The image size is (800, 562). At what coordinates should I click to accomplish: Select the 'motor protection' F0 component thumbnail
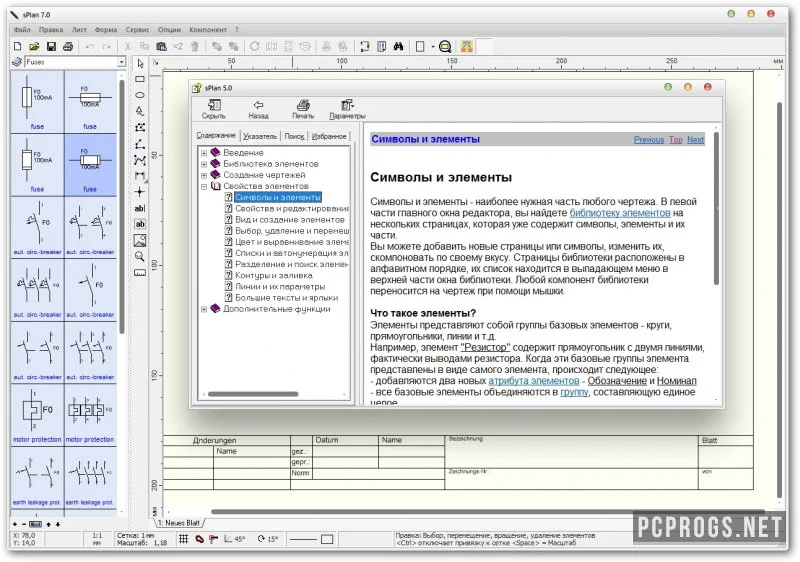37,415
